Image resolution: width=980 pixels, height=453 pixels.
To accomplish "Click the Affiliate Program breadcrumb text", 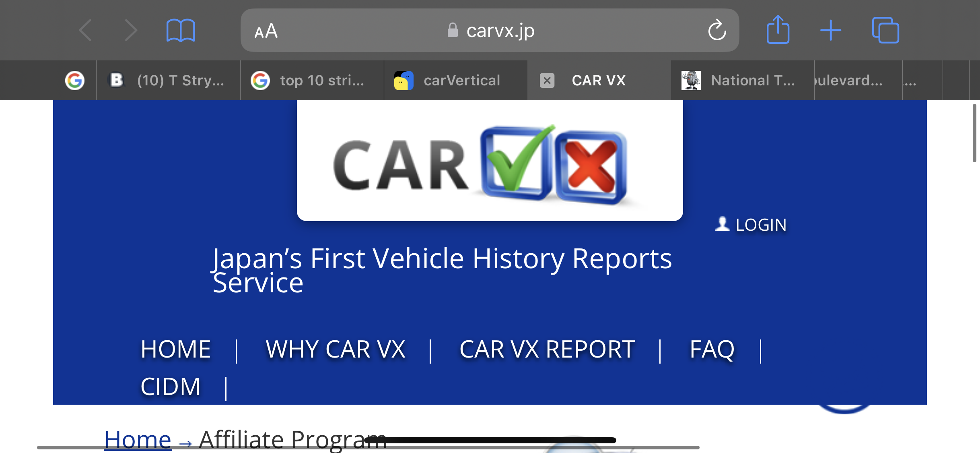I will (292, 439).
